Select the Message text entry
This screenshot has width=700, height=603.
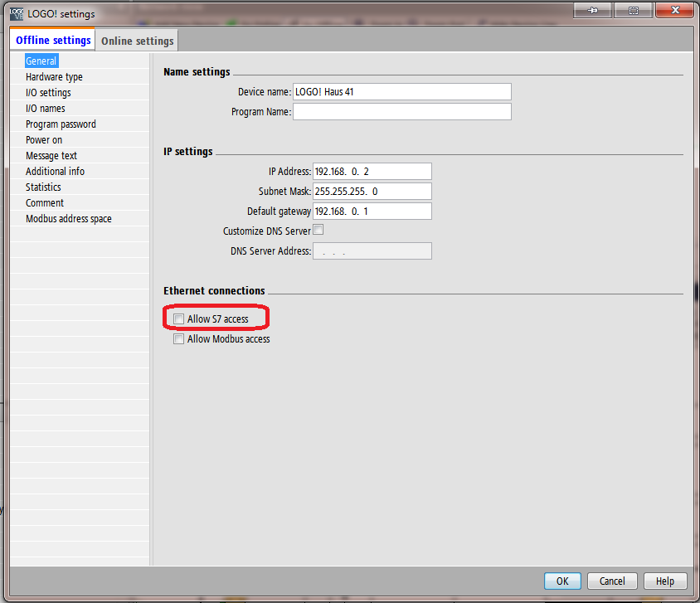(x=51, y=155)
